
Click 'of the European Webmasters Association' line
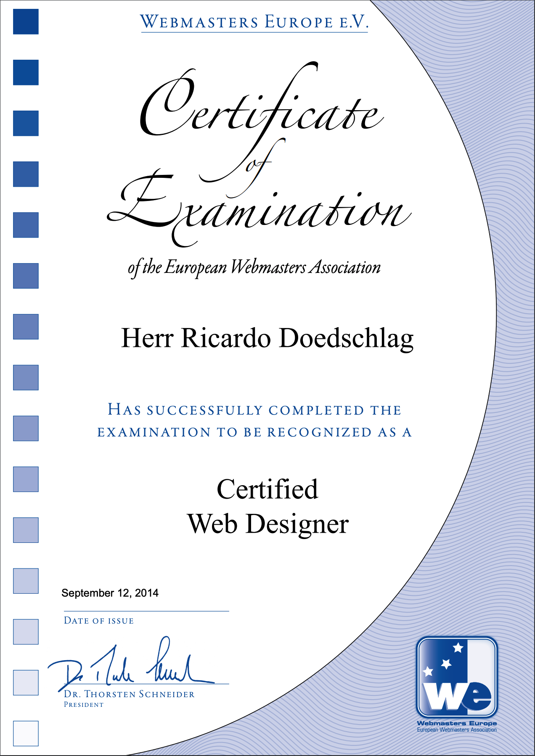click(254, 268)
